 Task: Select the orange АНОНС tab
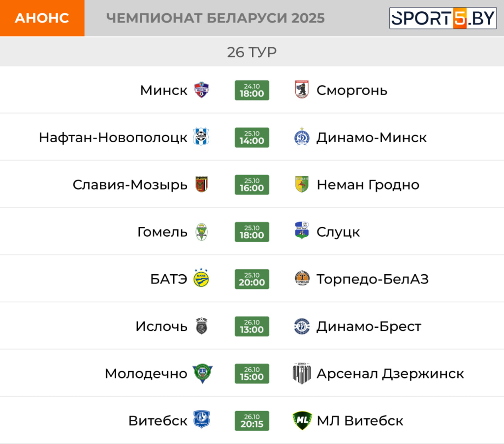(x=42, y=18)
